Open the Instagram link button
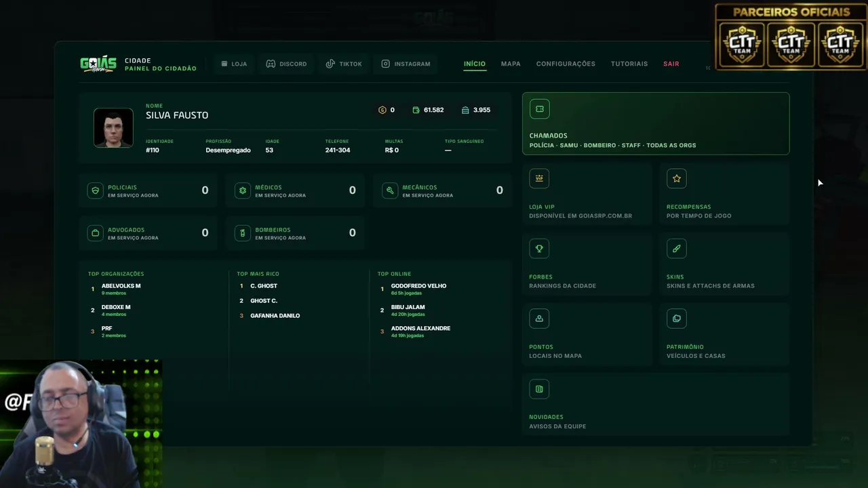This screenshot has width=868, height=488. pos(406,64)
